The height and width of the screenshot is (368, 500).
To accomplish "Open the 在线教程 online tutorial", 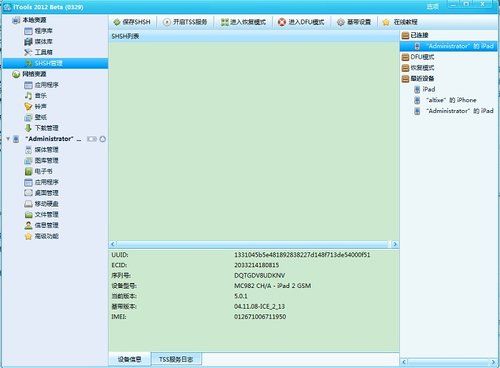I will [400, 22].
